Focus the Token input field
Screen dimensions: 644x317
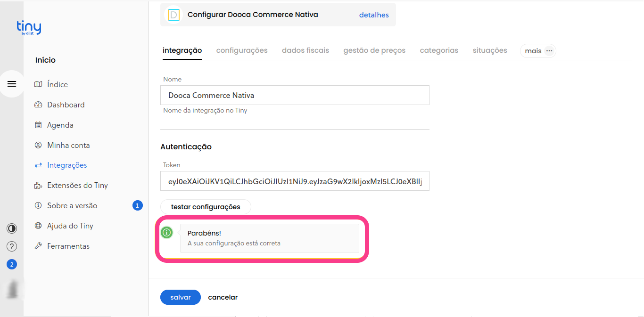click(x=295, y=181)
